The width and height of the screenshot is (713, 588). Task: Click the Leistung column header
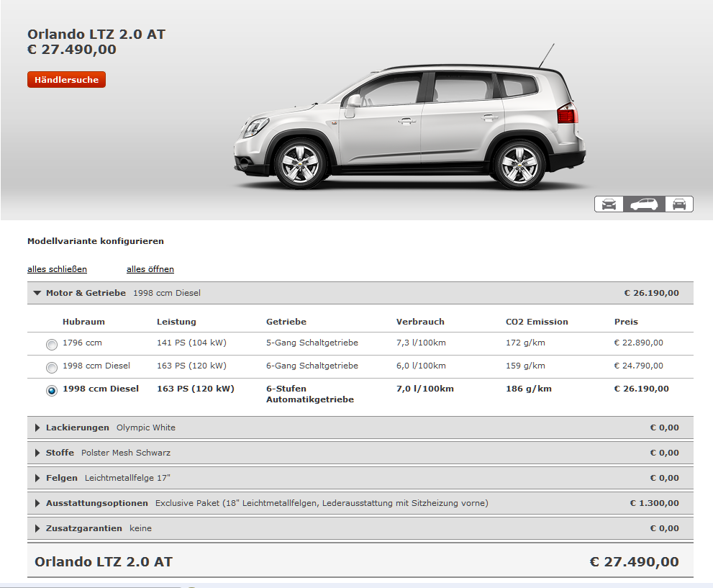click(x=176, y=322)
